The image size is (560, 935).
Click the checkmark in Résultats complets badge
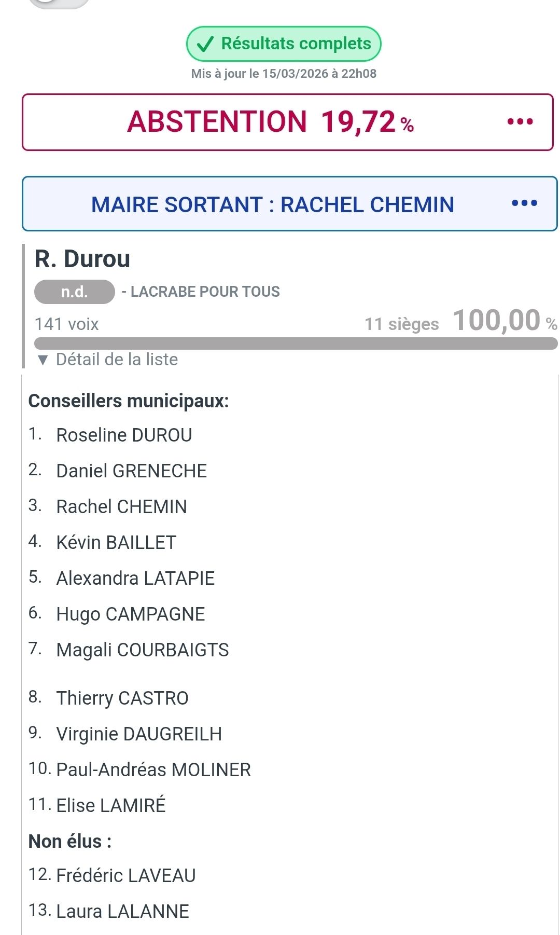(205, 44)
